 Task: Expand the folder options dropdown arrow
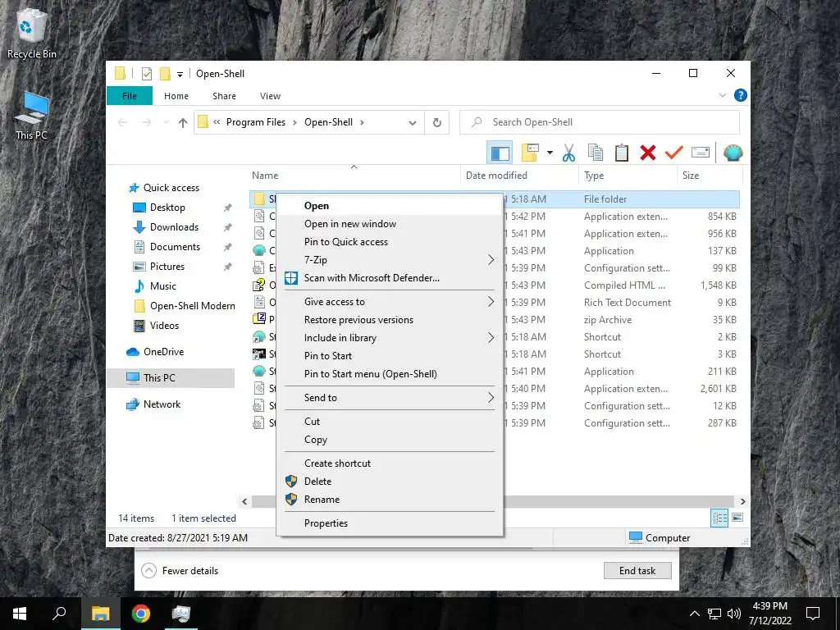pos(550,153)
